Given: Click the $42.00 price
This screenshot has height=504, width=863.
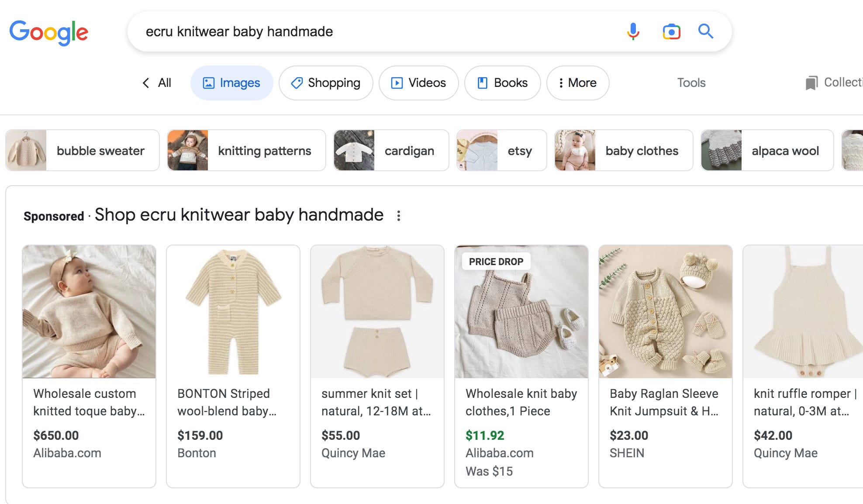Looking at the screenshot, I should pyautogui.click(x=773, y=435).
